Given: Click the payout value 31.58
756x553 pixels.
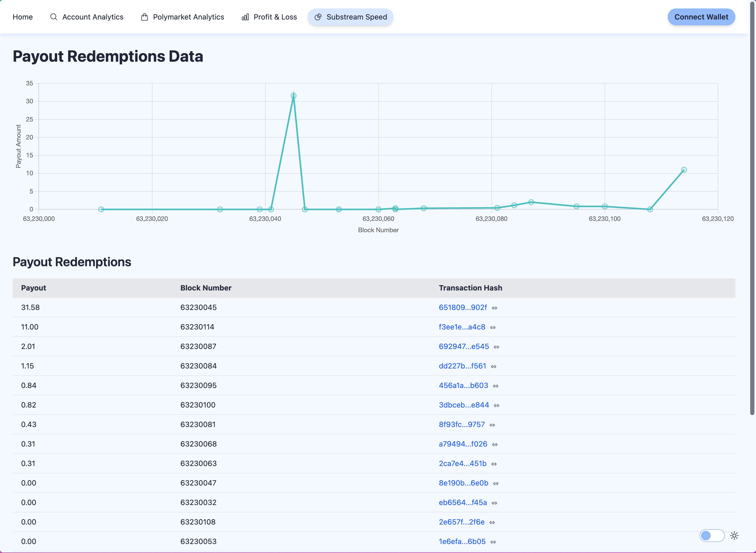Looking at the screenshot, I should point(30,307).
